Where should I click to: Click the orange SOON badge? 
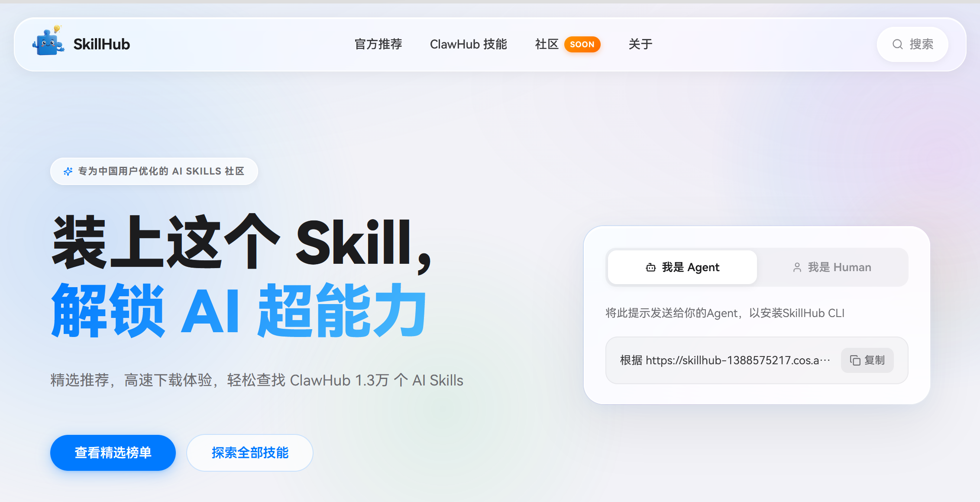[582, 44]
